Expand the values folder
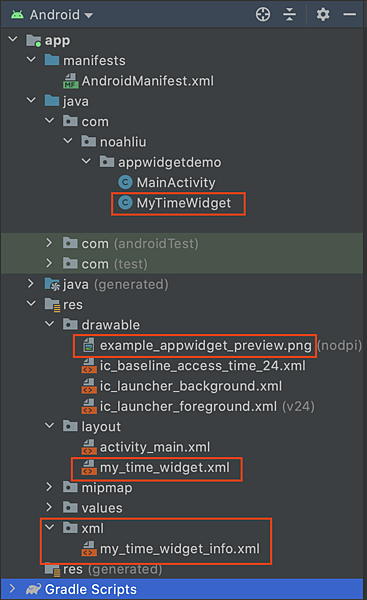The height and width of the screenshot is (600, 367). pos(49,507)
